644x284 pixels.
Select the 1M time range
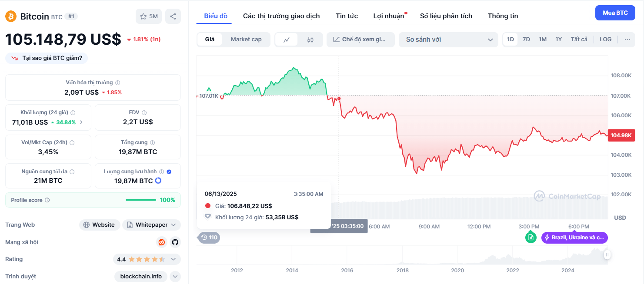point(543,40)
